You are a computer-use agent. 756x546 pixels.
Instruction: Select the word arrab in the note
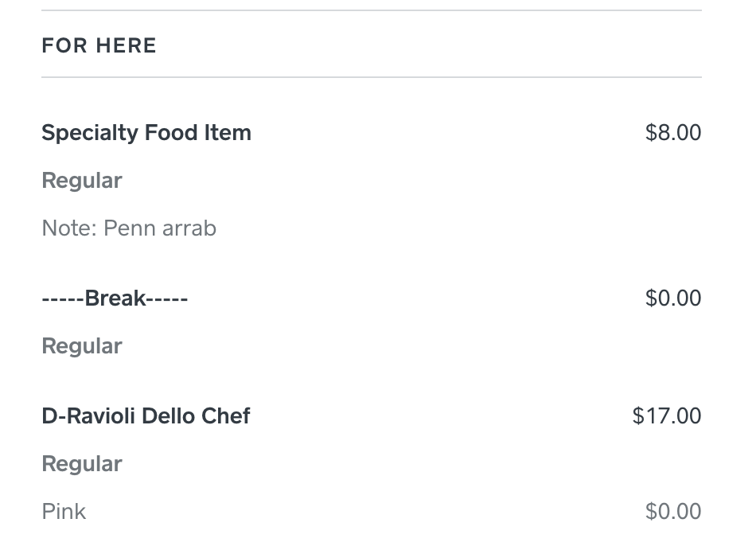pos(189,228)
